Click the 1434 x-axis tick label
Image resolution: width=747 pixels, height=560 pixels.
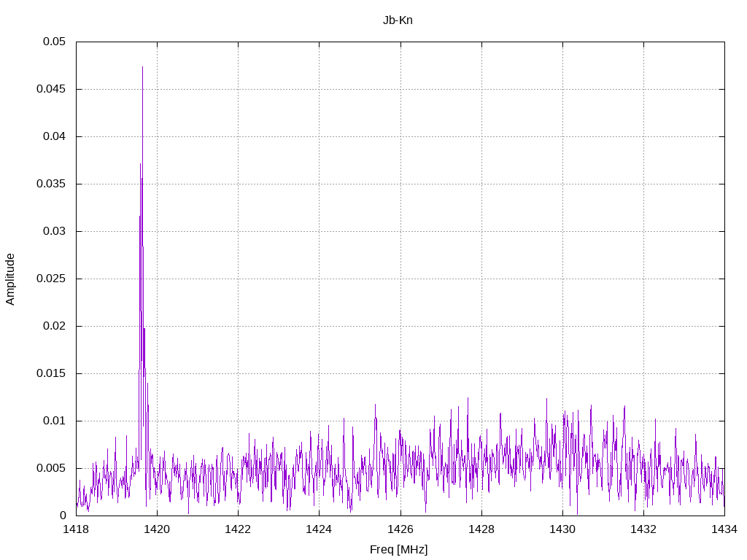point(724,529)
